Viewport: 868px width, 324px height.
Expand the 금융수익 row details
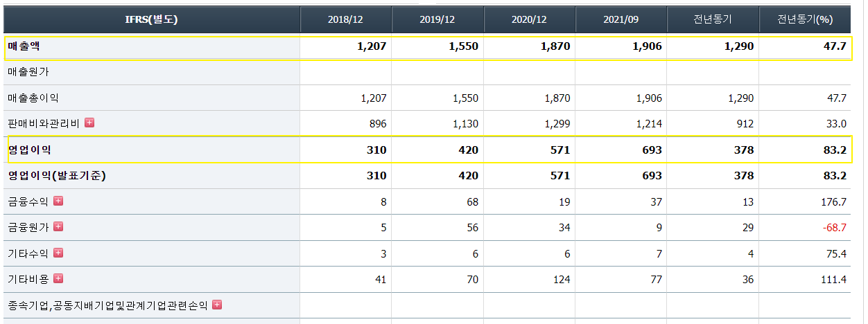(x=58, y=201)
